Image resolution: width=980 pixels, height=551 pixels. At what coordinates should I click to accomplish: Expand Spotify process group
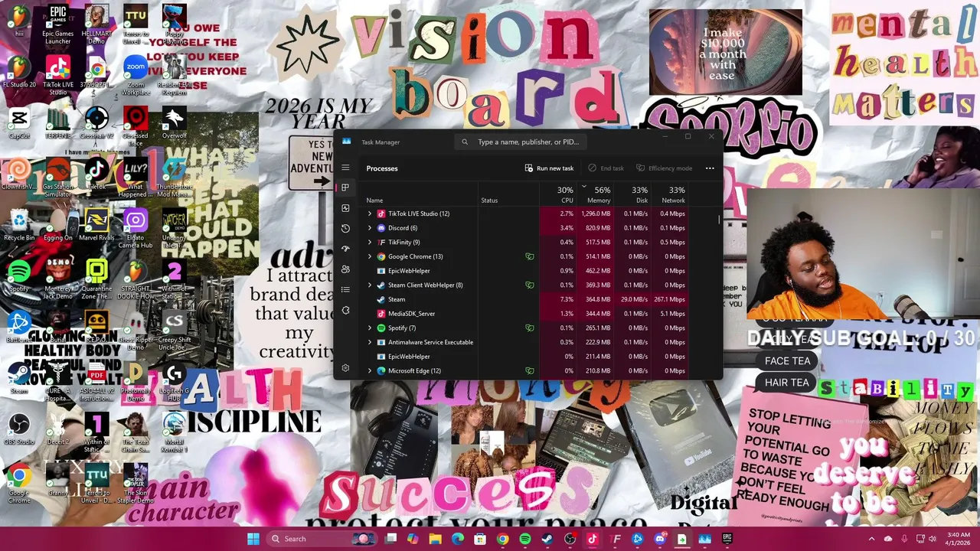click(x=370, y=328)
